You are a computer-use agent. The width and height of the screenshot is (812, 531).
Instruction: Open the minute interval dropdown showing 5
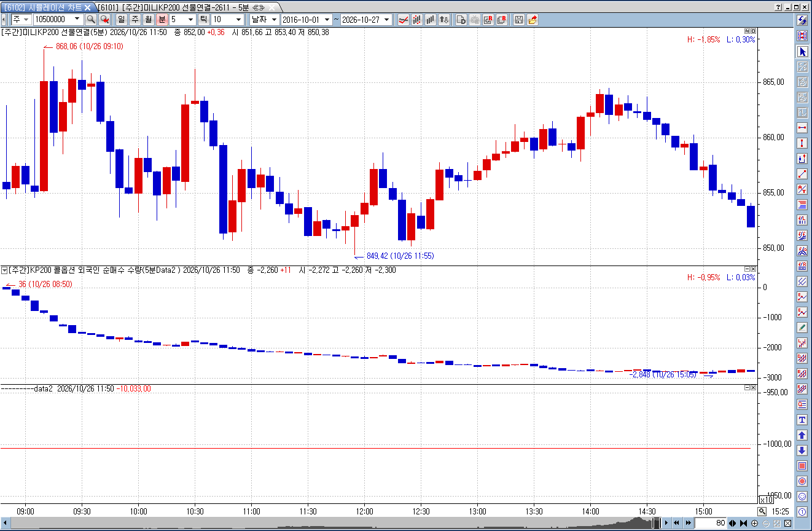coord(182,20)
